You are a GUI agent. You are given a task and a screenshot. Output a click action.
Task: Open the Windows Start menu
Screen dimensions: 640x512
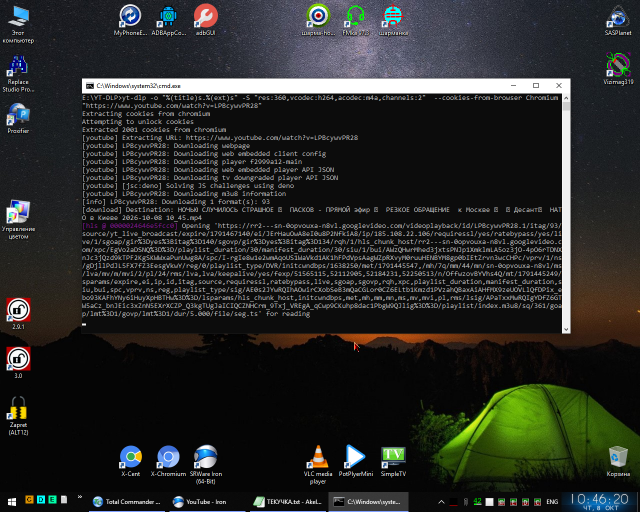(x=12, y=502)
